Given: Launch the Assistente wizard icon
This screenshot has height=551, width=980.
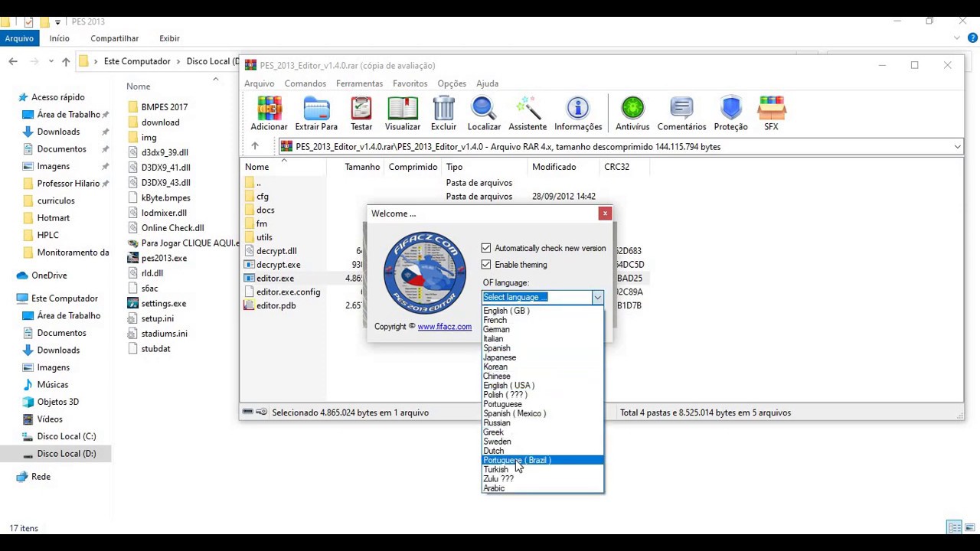Looking at the screenshot, I should (x=528, y=114).
